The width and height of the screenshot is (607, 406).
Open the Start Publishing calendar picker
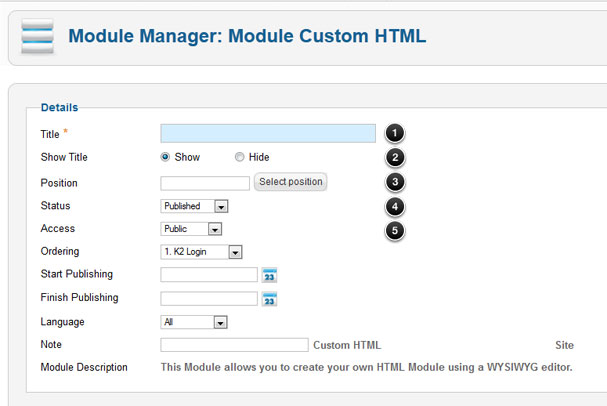(x=269, y=275)
